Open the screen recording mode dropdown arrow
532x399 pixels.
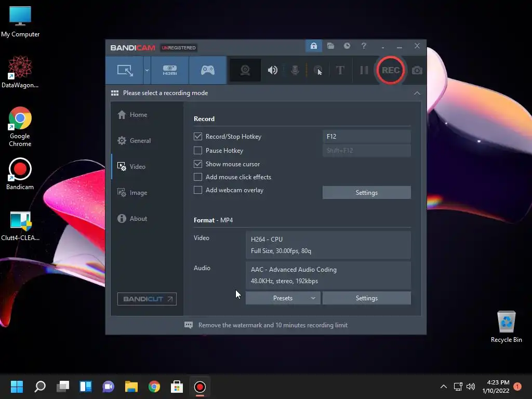tap(147, 70)
